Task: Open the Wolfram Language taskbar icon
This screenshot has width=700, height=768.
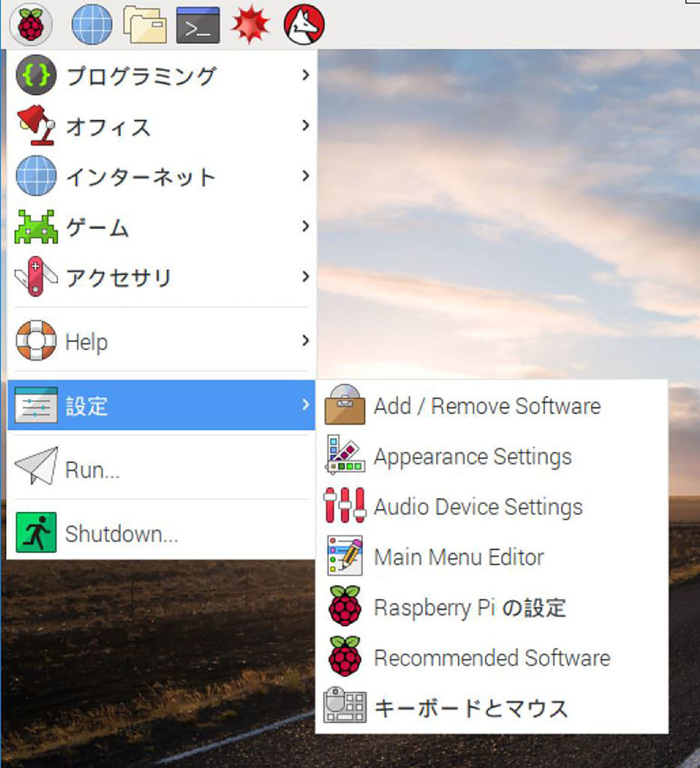Action: pyautogui.click(x=304, y=24)
